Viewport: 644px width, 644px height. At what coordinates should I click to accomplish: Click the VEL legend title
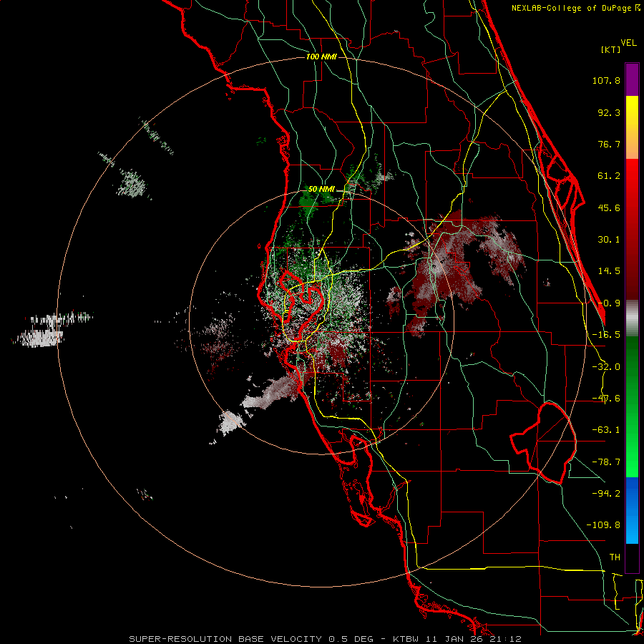click(x=628, y=43)
